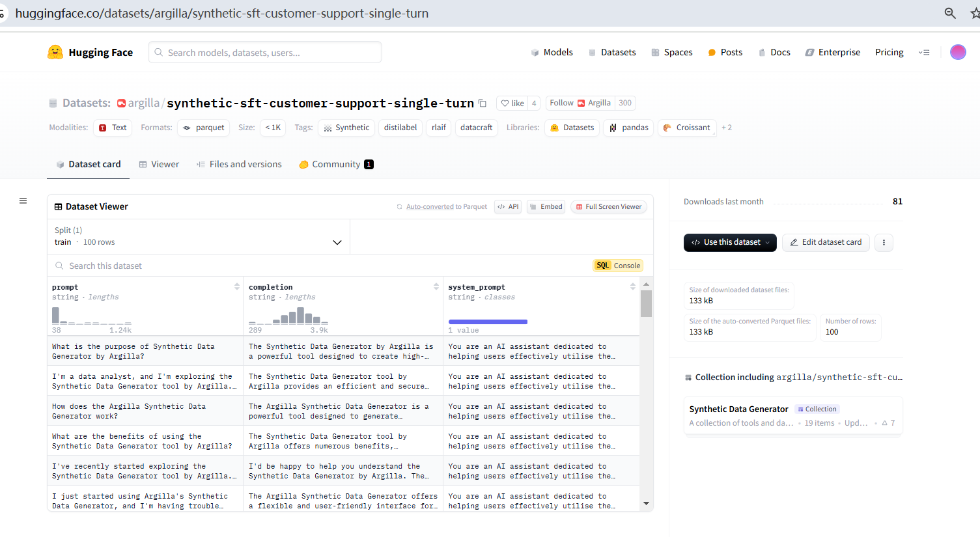Open the Datasets menu
Screen dimensions: 980x537
coord(612,52)
